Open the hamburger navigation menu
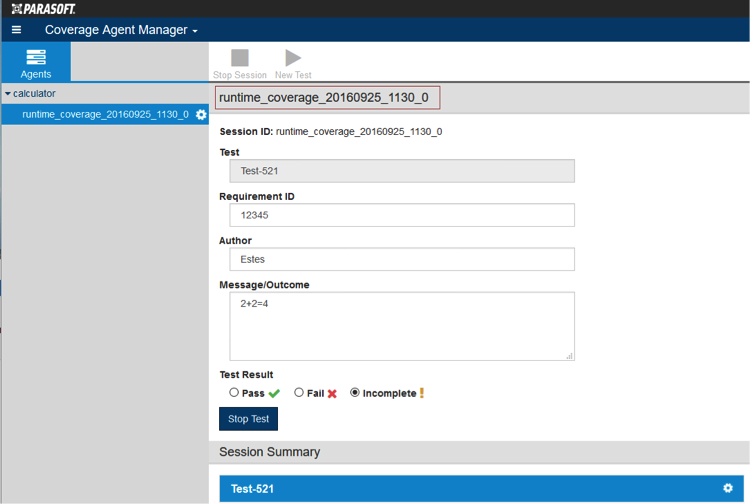 (16, 30)
